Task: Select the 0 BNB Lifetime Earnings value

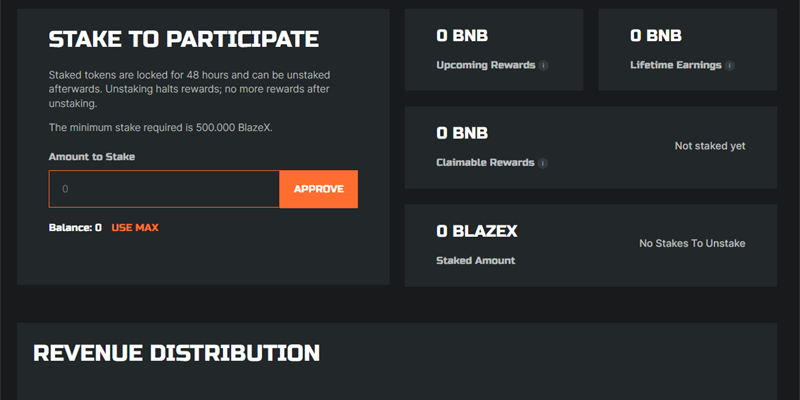Action: (656, 37)
